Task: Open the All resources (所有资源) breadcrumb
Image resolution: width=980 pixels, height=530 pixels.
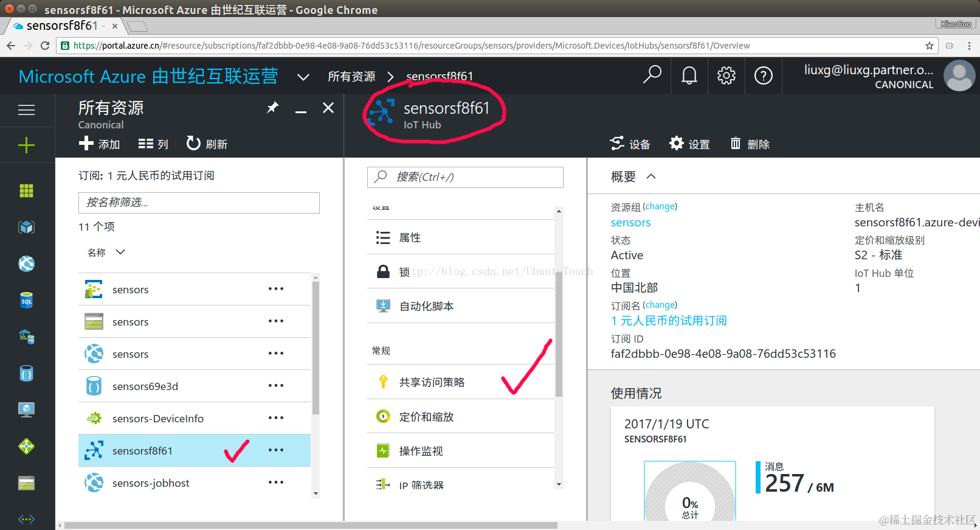Action: [x=351, y=77]
